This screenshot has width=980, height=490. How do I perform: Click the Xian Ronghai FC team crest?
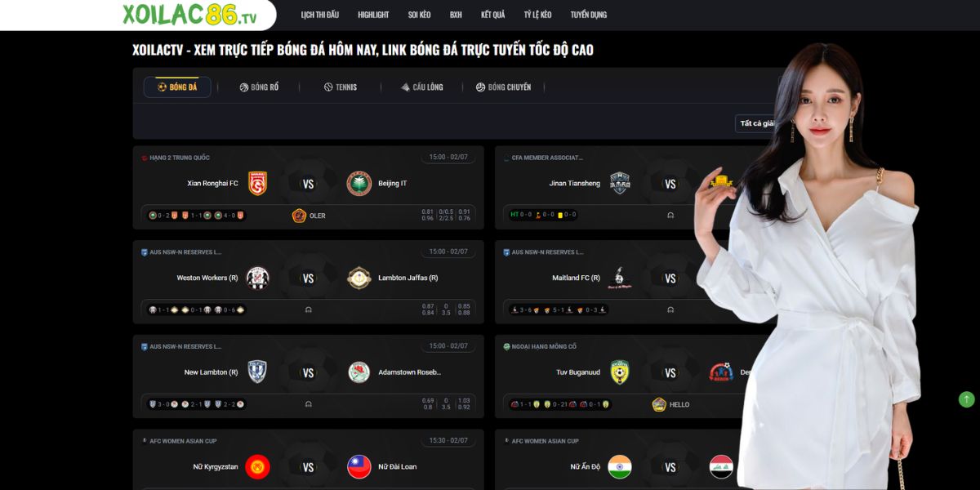pyautogui.click(x=258, y=184)
